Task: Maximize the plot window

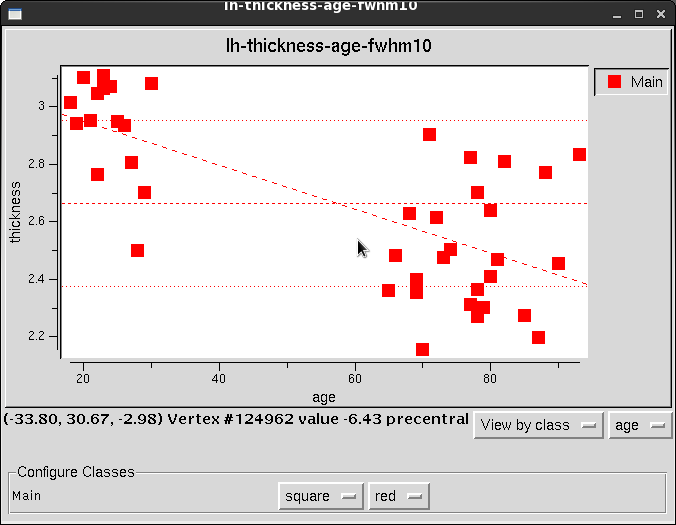Action: pos(638,13)
